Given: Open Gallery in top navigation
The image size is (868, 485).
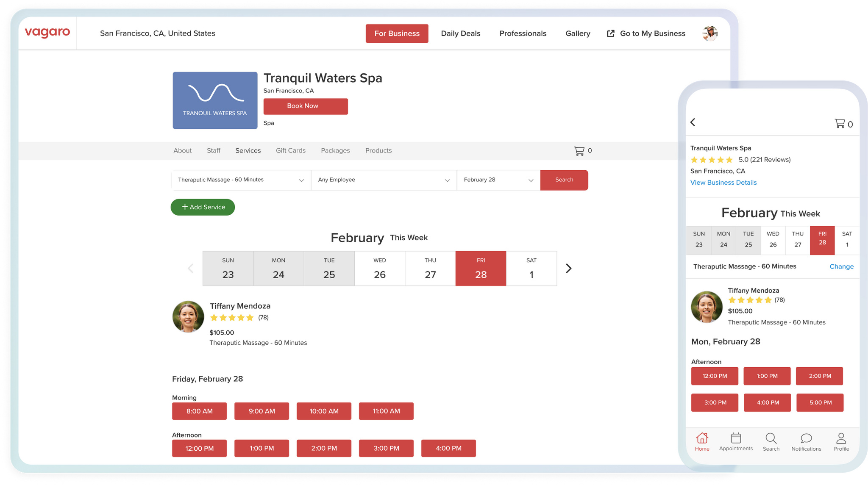Looking at the screenshot, I should coord(578,33).
